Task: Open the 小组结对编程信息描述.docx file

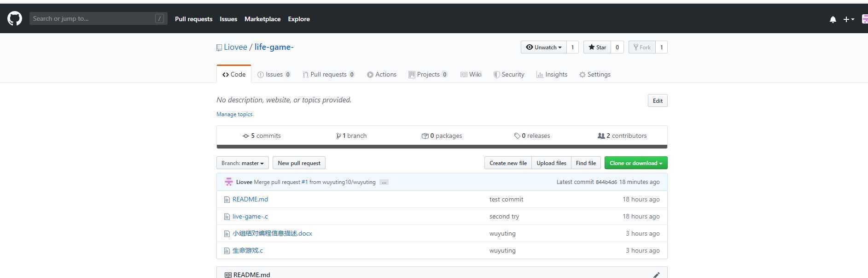Action: [272, 233]
